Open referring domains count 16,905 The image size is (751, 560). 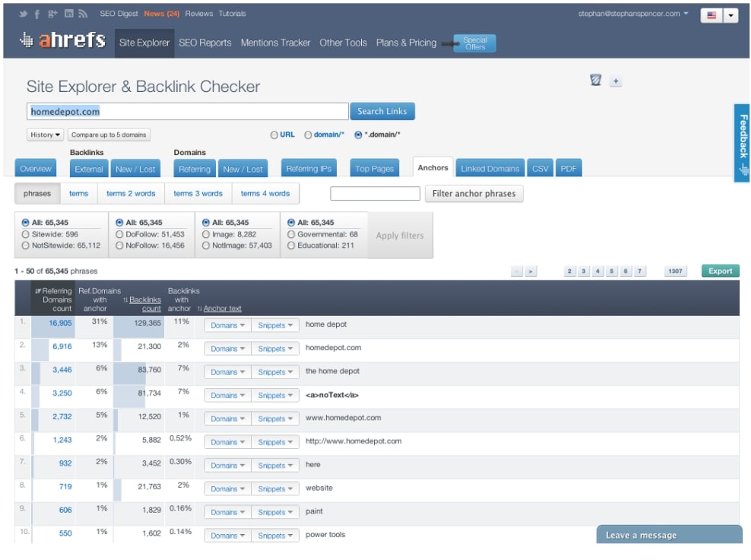(x=60, y=324)
